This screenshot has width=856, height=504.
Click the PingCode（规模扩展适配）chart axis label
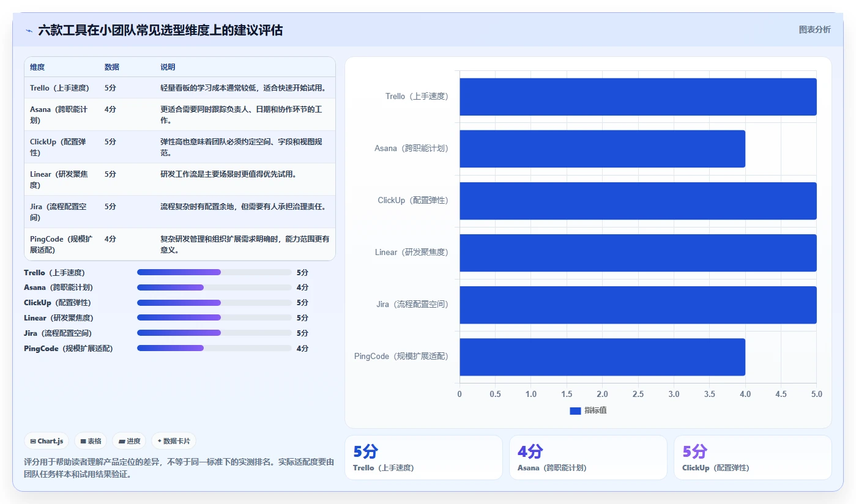pos(401,357)
